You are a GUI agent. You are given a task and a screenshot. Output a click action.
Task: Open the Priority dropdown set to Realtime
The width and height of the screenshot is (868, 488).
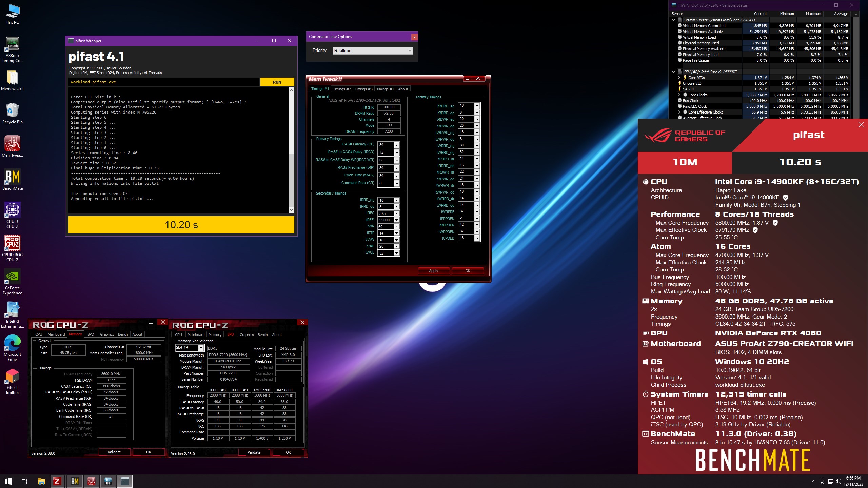coord(373,50)
